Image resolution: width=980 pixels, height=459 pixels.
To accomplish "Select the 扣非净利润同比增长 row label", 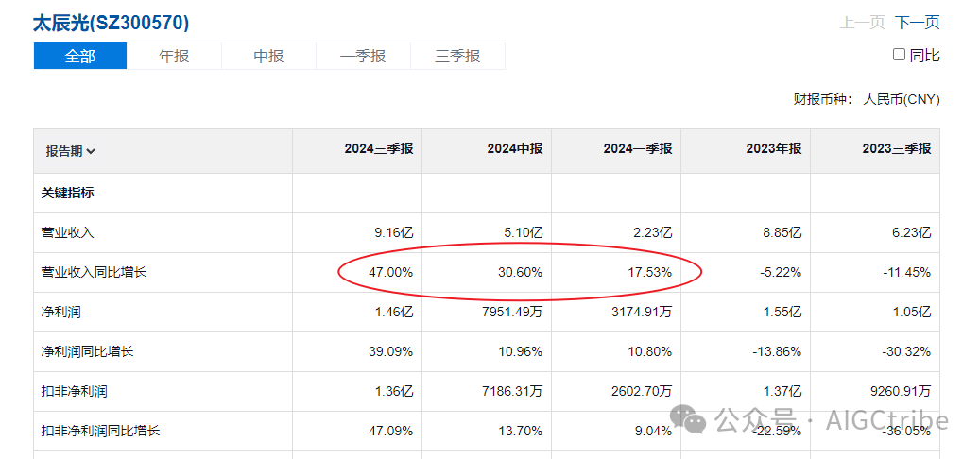I will 100,431.
